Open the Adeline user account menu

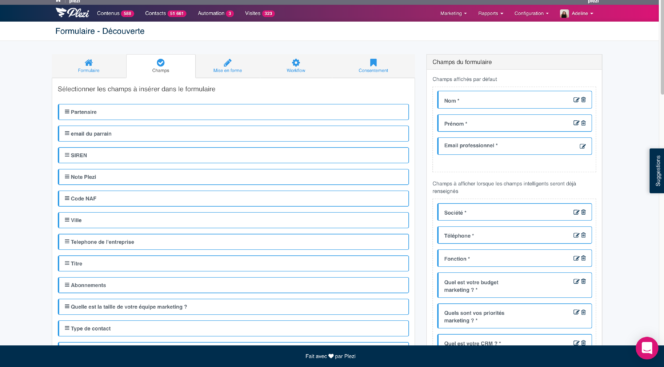[576, 14]
